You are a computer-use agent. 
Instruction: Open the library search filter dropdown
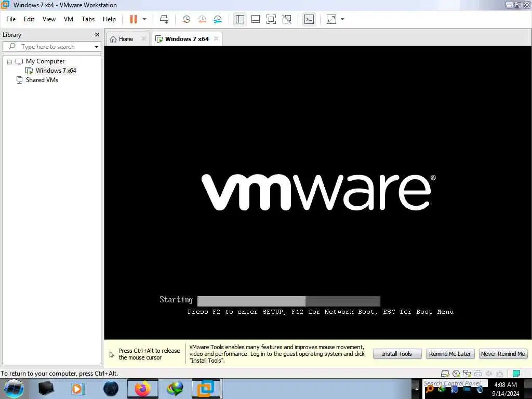tap(96, 46)
